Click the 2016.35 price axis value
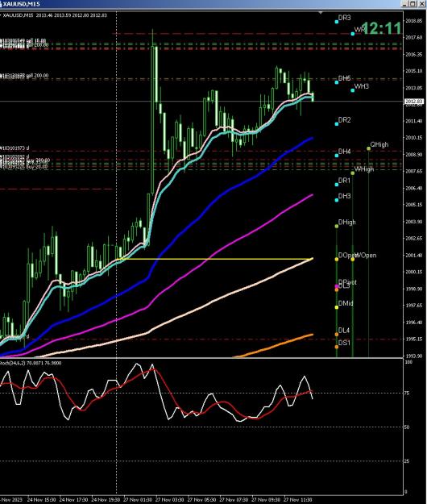 pos(414,54)
